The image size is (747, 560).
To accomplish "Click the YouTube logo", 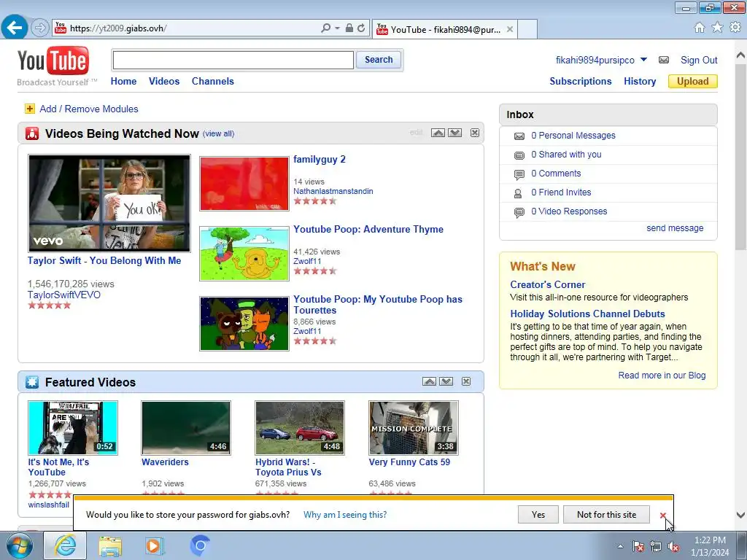I will (53, 61).
